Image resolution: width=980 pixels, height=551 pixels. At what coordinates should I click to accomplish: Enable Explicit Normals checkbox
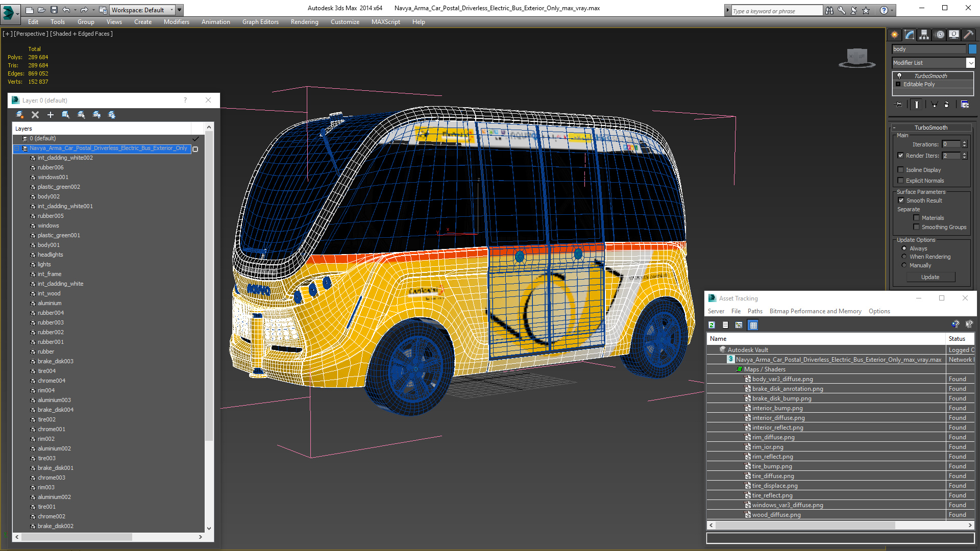click(x=900, y=181)
